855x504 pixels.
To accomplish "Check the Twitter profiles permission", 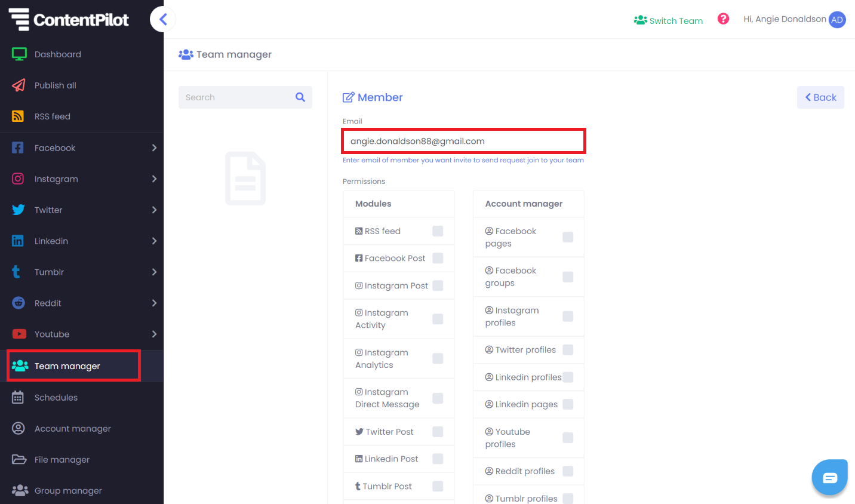I will point(568,350).
